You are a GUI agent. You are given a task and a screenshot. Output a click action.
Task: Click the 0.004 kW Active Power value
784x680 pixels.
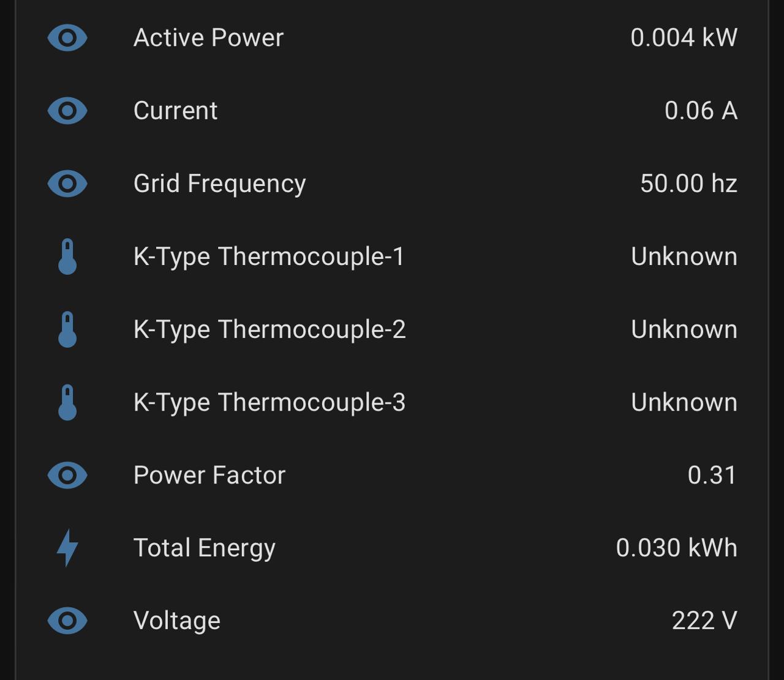click(x=684, y=38)
